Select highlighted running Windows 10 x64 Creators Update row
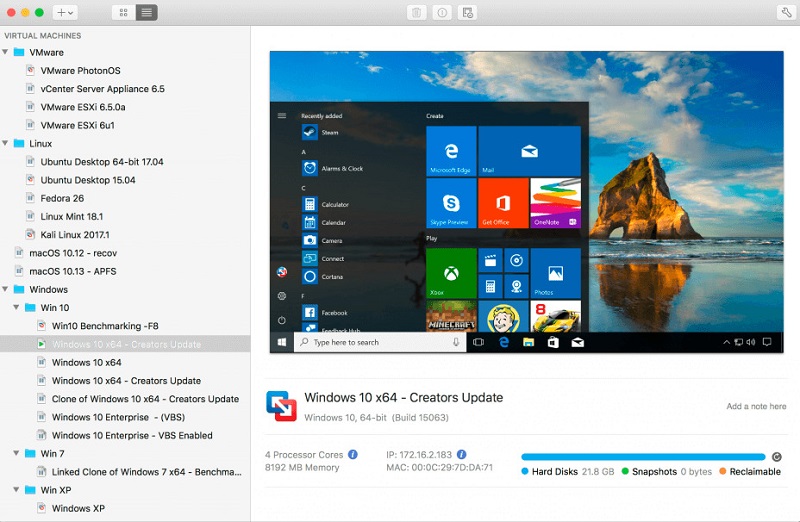Screen dimensions: 800x522 click(x=125, y=344)
